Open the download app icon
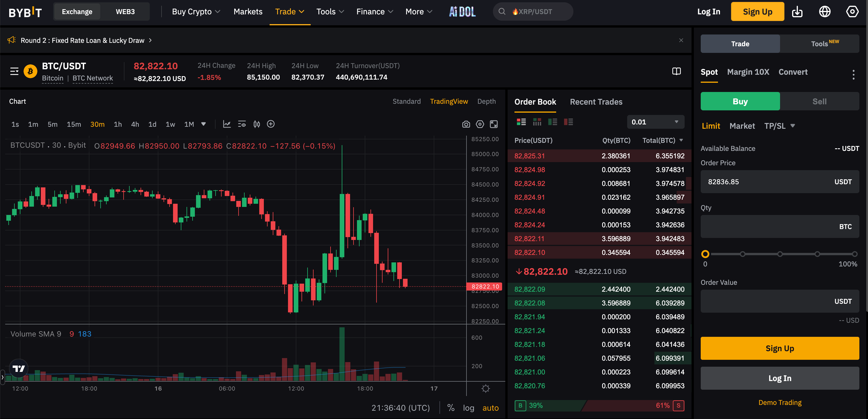This screenshot has width=868, height=419. pyautogui.click(x=797, y=12)
